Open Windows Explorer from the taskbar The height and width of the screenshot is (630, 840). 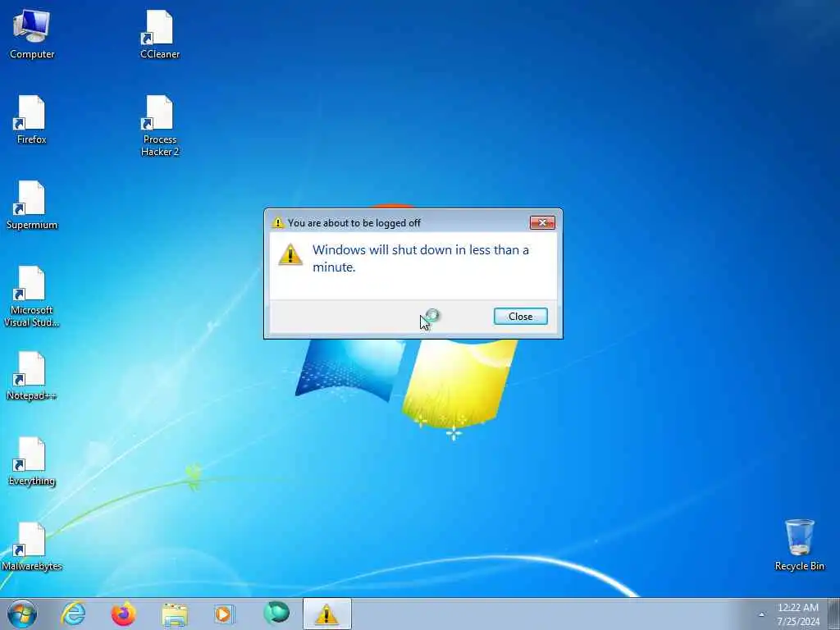coord(175,614)
